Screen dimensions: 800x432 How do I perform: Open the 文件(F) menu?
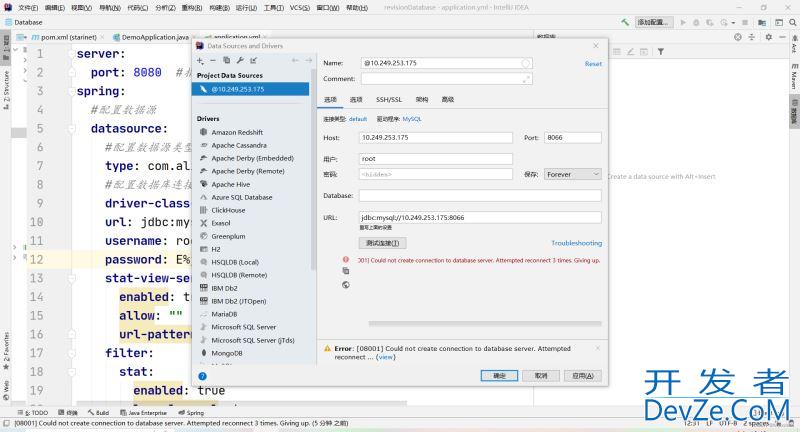tap(28, 8)
